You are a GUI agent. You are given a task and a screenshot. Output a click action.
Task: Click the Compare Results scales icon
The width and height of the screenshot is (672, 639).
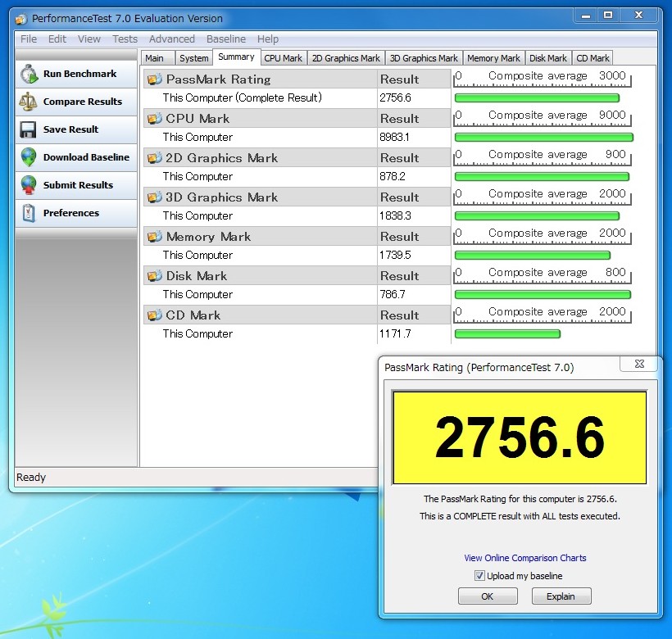(29, 102)
